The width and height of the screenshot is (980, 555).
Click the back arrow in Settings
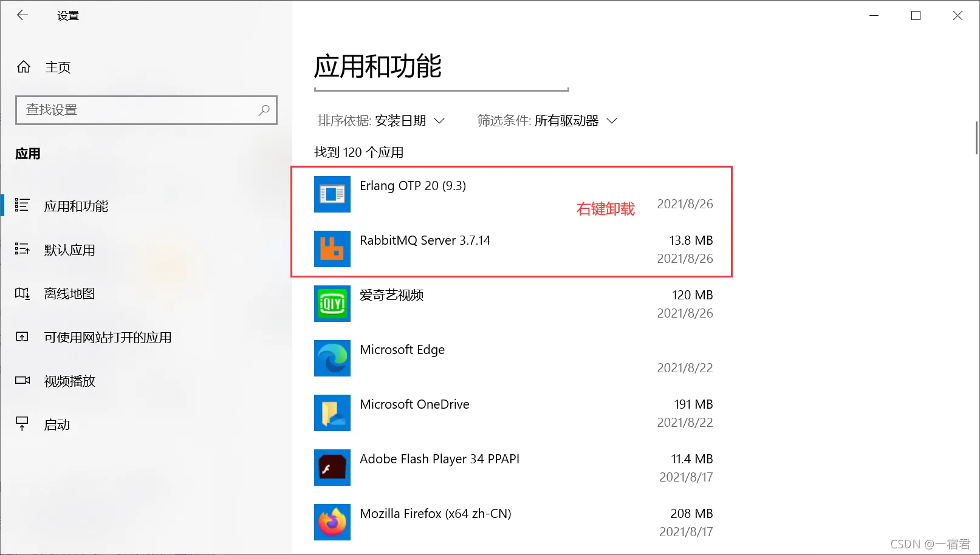(22, 15)
